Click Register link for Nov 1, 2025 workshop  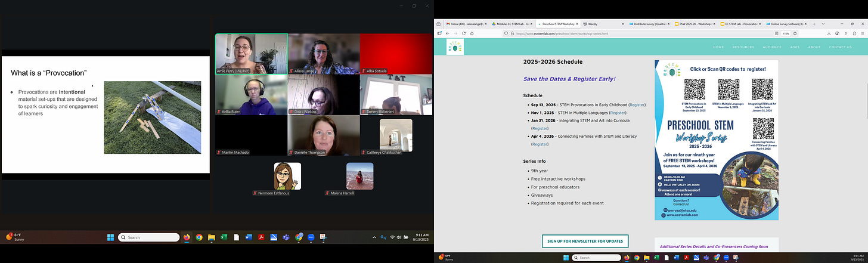coord(618,113)
